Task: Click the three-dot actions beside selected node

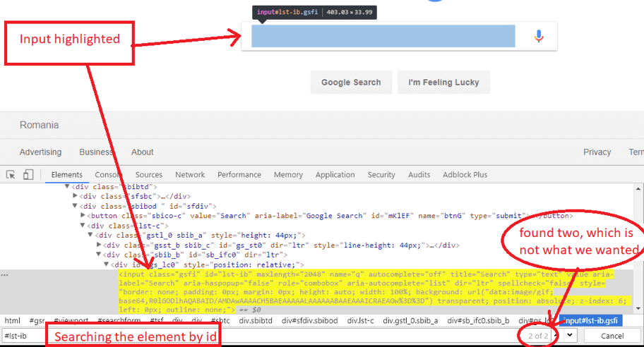Action: (x=4, y=275)
